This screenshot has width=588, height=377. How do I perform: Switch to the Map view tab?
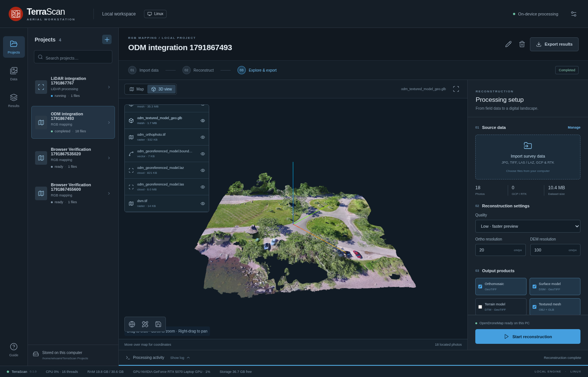tap(136, 89)
